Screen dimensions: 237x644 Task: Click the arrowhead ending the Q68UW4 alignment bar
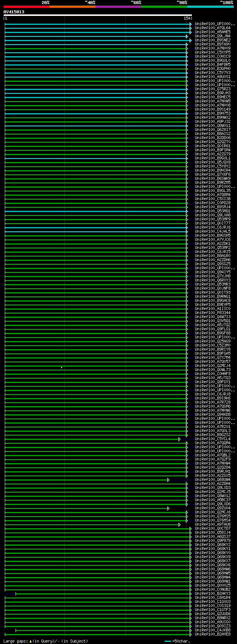tap(168, 480)
